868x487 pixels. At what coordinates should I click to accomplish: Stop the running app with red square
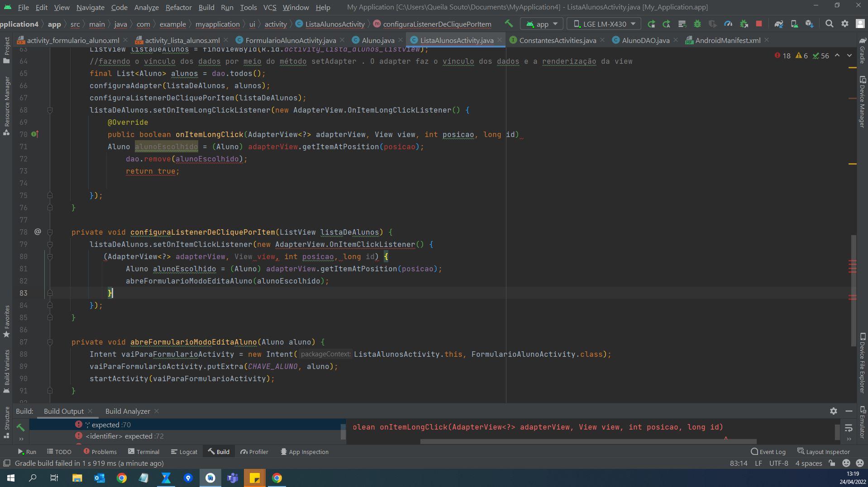[x=759, y=24]
